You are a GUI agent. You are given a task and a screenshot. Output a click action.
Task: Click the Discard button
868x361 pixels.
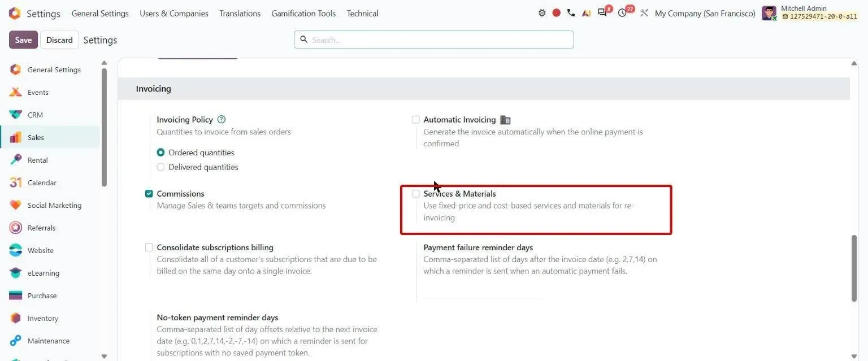coord(59,40)
